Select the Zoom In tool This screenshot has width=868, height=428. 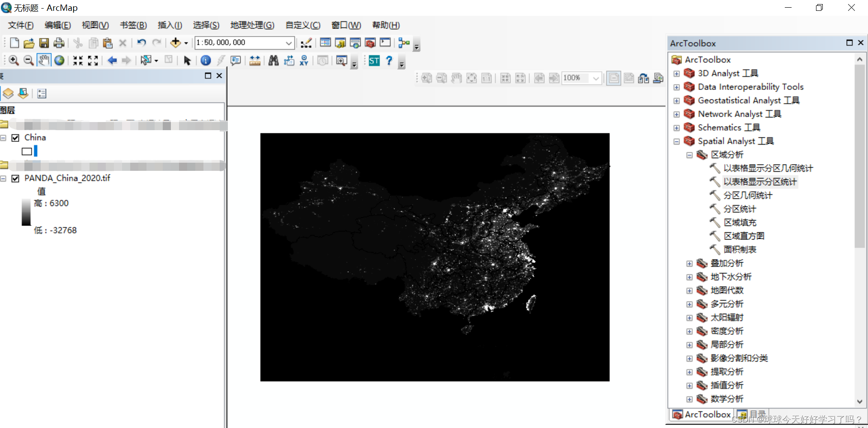[x=14, y=61]
